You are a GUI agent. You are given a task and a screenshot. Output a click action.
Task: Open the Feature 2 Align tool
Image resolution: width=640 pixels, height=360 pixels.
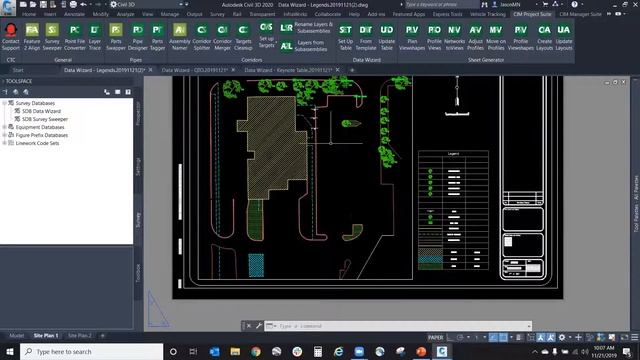coord(32,37)
